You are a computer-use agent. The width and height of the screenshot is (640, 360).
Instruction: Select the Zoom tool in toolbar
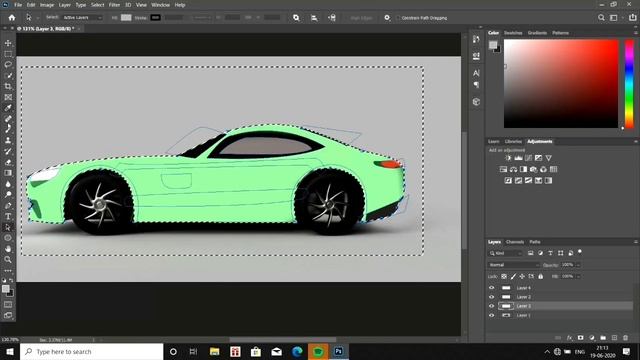pyautogui.click(x=8, y=260)
